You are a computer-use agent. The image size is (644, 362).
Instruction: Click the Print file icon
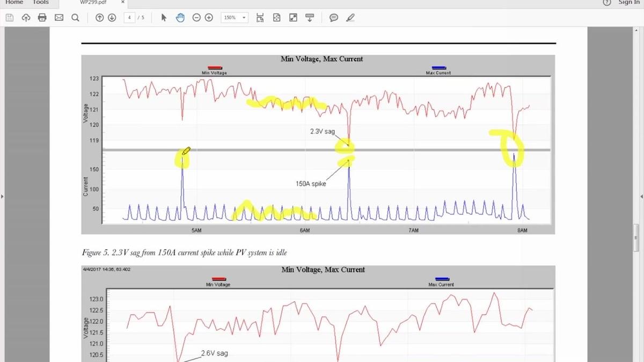[42, 18]
